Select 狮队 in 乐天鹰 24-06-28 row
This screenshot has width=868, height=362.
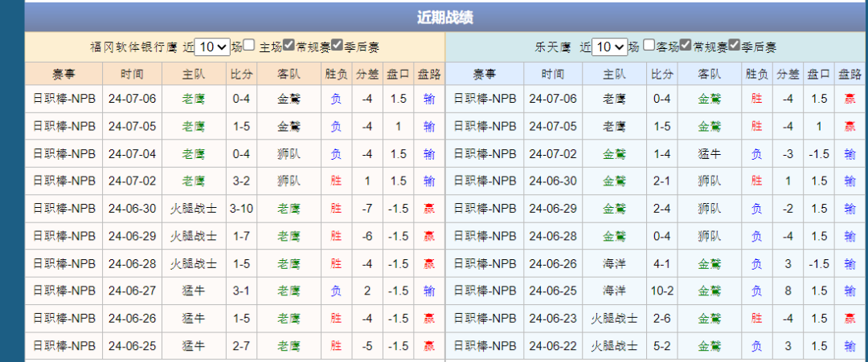(x=710, y=236)
